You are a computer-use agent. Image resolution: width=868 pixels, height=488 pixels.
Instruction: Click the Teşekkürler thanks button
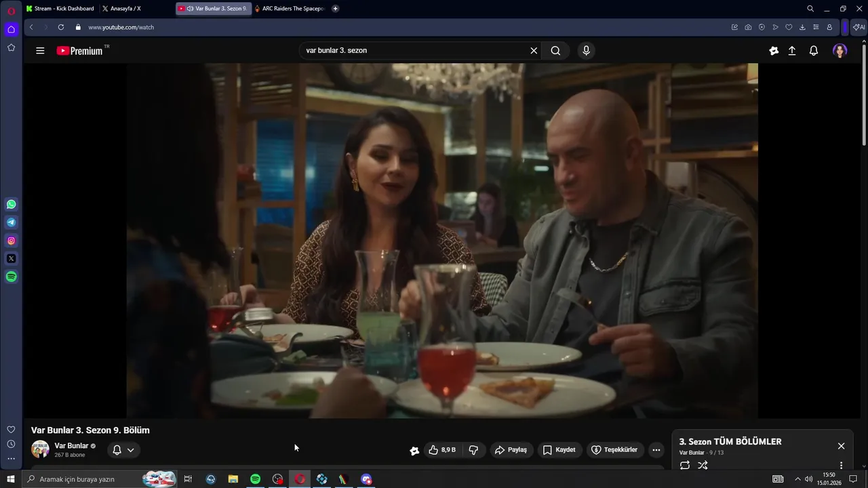pyautogui.click(x=614, y=450)
